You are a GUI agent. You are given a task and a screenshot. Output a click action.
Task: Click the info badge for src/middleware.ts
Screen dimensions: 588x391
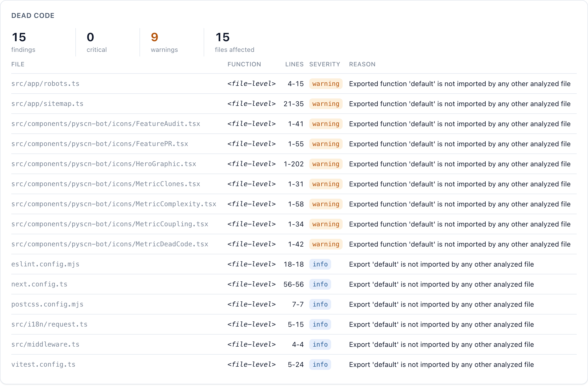point(320,344)
